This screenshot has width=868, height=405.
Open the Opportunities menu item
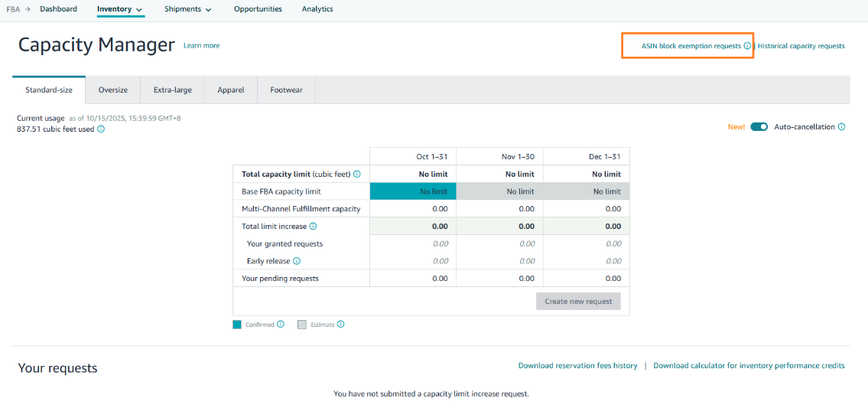258,9
